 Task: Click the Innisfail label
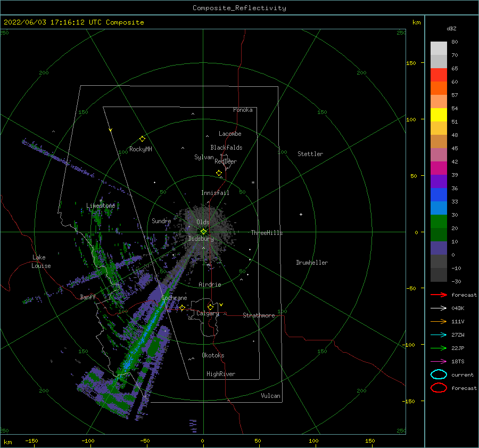[x=215, y=193]
